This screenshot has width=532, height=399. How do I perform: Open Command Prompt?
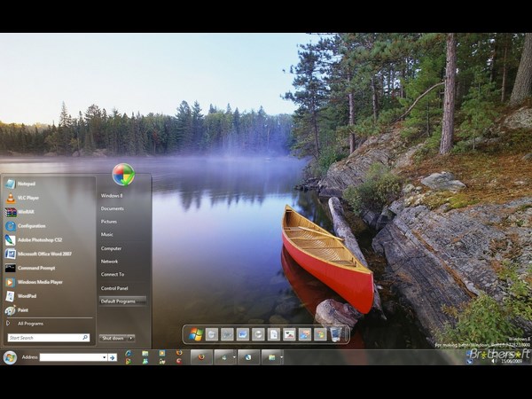[x=35, y=268]
